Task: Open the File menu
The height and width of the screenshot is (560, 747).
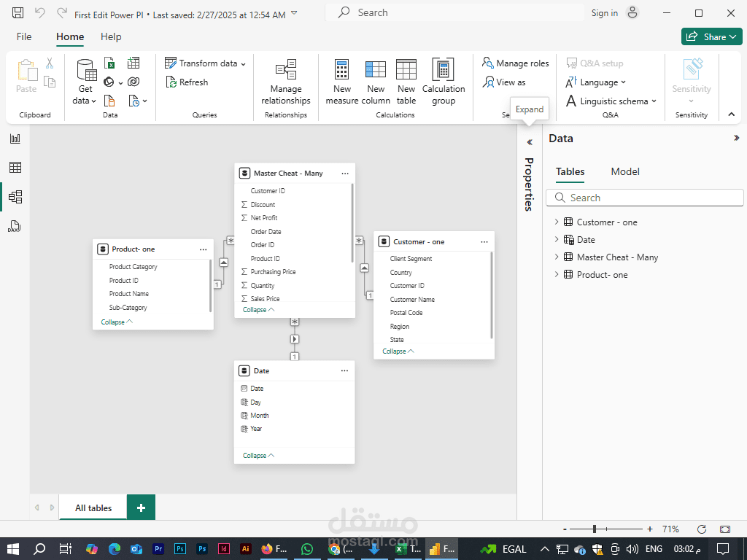Action: [24, 36]
